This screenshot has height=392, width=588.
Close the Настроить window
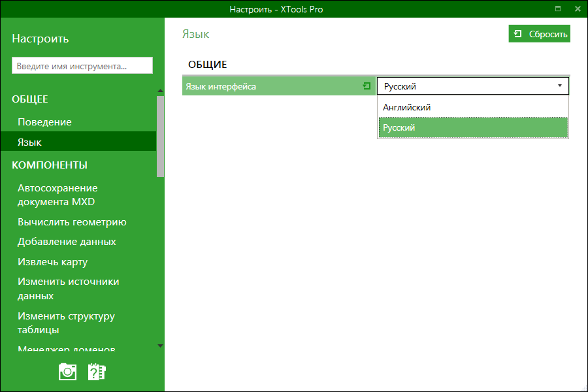coord(578,8)
